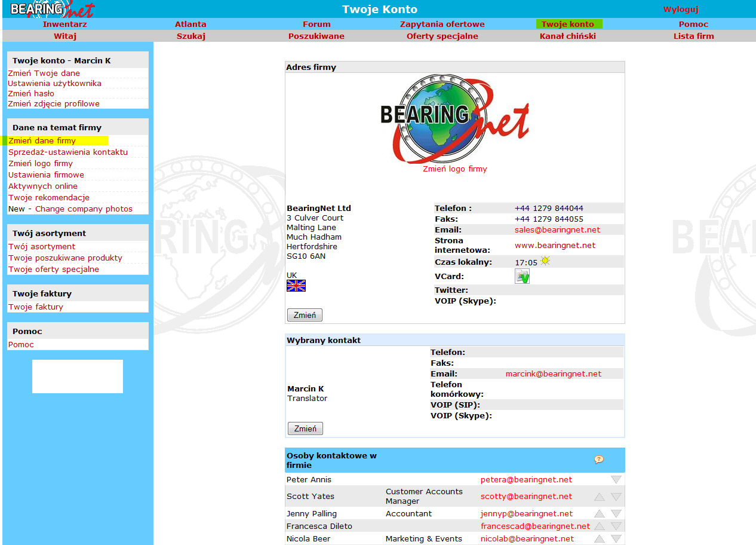Image resolution: width=756 pixels, height=545 pixels.
Task: Move Scott Yates up with arrow
Action: [x=600, y=497]
